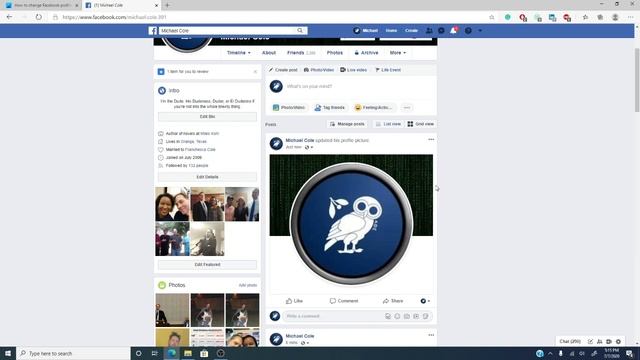640x360 pixels.
Task: Click new message icon in chat bar
Action: click(590, 342)
